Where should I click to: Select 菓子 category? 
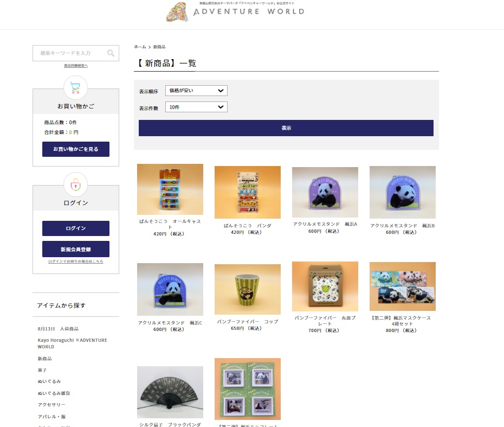pyautogui.click(x=42, y=370)
